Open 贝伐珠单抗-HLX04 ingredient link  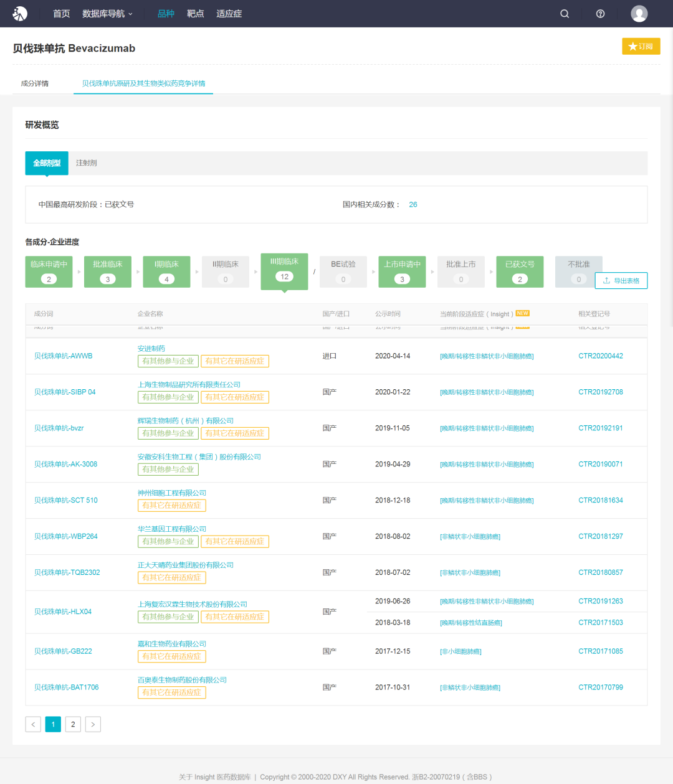63,612
